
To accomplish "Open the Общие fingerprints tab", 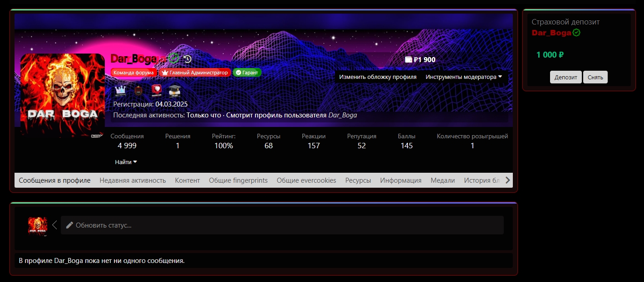I will point(238,180).
